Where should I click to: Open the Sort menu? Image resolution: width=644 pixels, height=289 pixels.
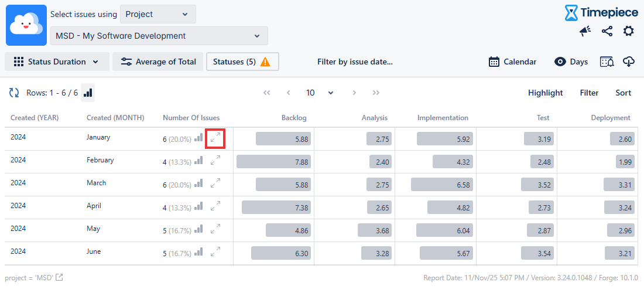point(623,93)
